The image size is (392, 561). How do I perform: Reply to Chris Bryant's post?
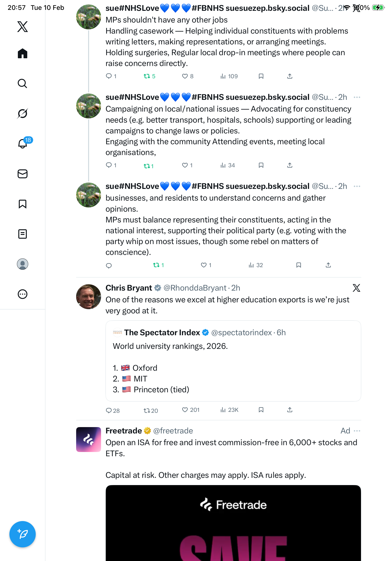pos(109,410)
